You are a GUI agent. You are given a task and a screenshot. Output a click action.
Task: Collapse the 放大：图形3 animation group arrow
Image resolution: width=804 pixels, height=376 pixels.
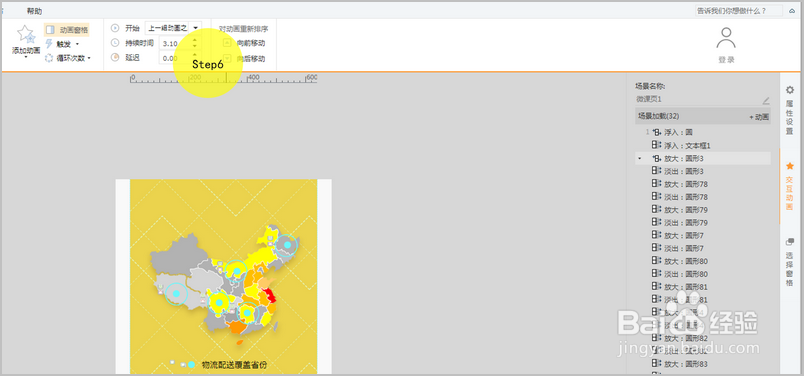click(x=639, y=159)
